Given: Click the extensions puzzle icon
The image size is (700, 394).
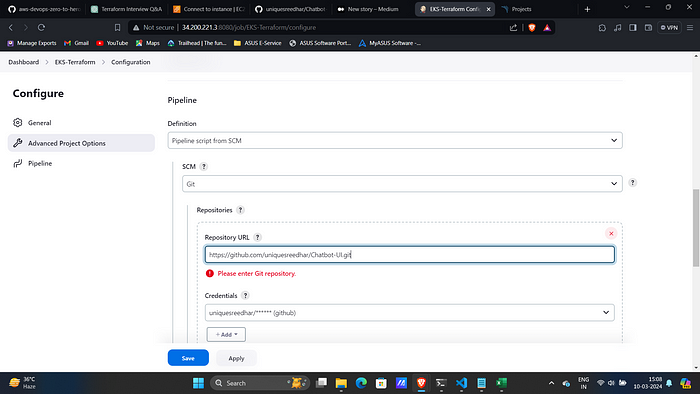Looking at the screenshot, I should pos(602,28).
